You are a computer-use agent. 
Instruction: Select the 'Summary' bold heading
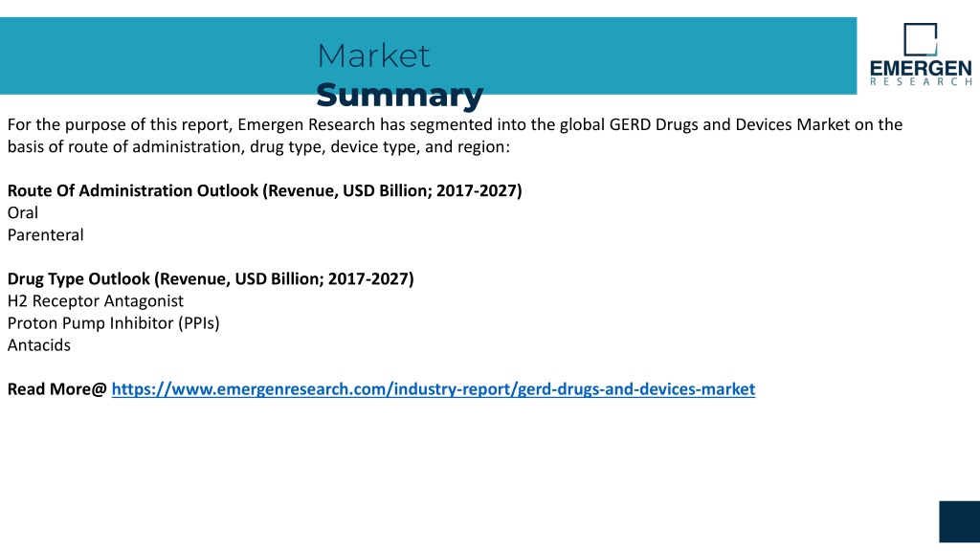pos(399,96)
